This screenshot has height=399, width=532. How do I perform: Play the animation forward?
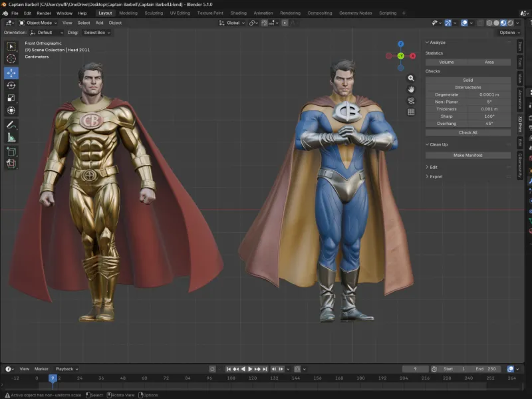250,369
